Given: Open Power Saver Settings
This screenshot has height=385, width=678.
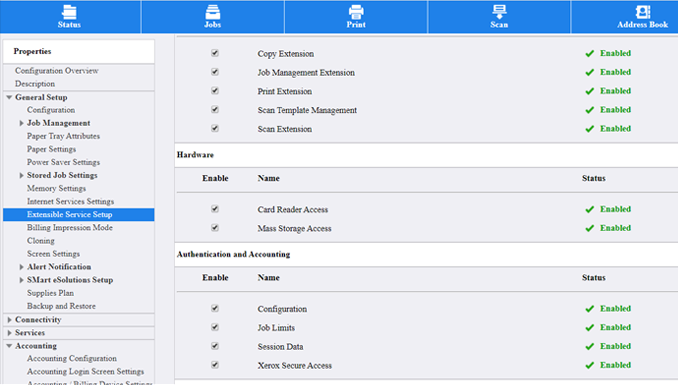Looking at the screenshot, I should [64, 162].
